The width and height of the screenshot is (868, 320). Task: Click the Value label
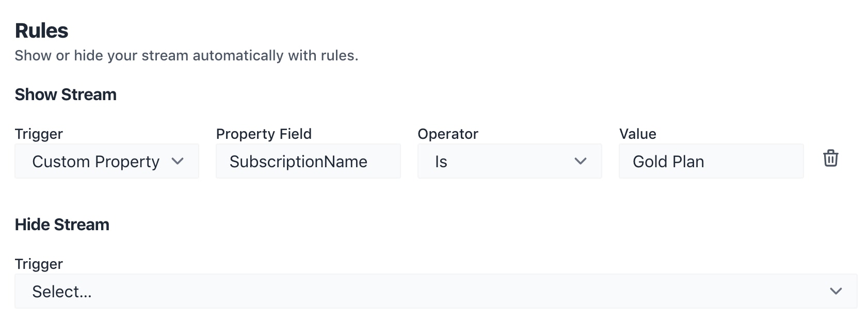(x=637, y=134)
